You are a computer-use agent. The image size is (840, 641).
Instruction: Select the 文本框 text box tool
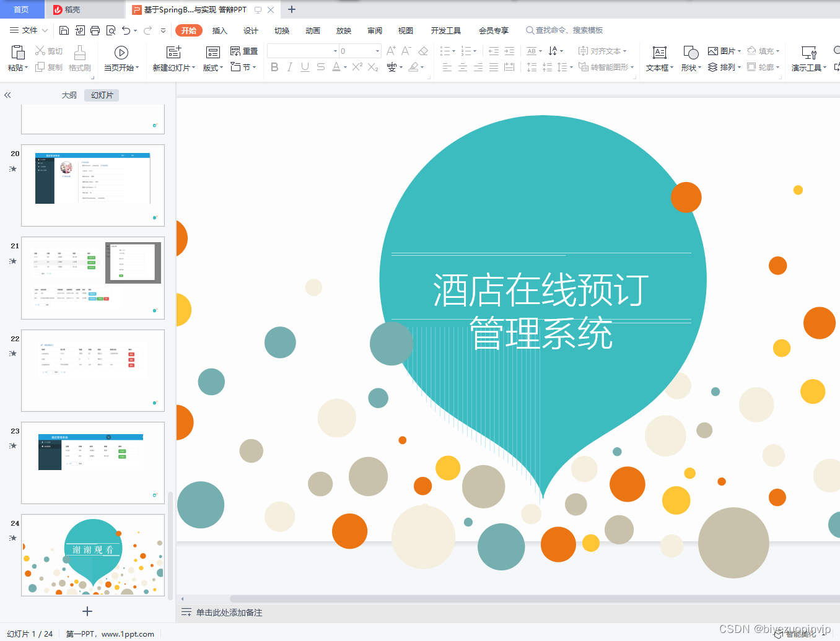coord(658,59)
